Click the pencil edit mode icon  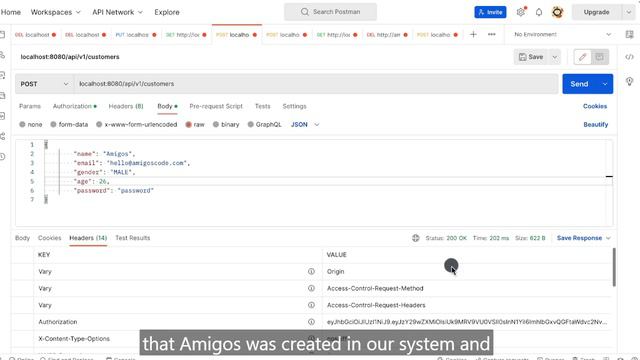point(582,57)
